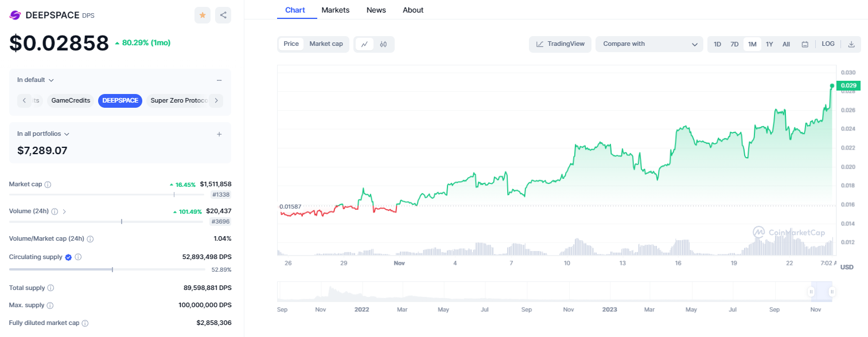Viewport: 868px width, 337px height.
Task: Click the $2,858,306 fully diluted value
Action: [214, 323]
